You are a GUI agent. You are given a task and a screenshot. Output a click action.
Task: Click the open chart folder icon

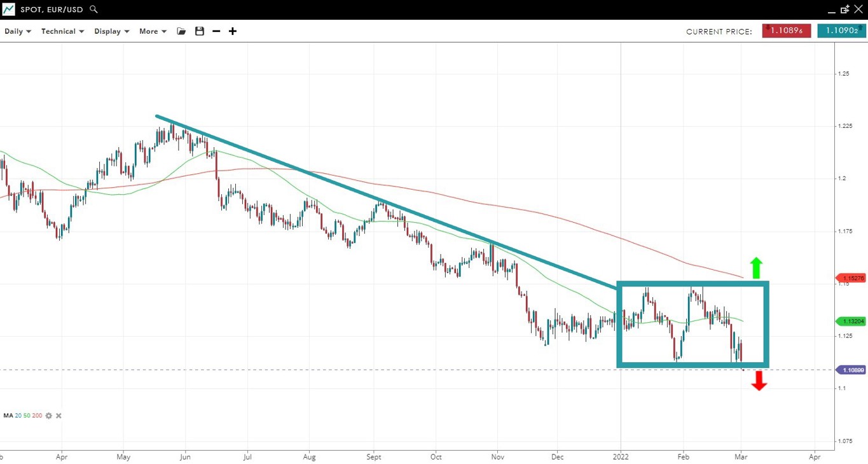[x=181, y=31]
